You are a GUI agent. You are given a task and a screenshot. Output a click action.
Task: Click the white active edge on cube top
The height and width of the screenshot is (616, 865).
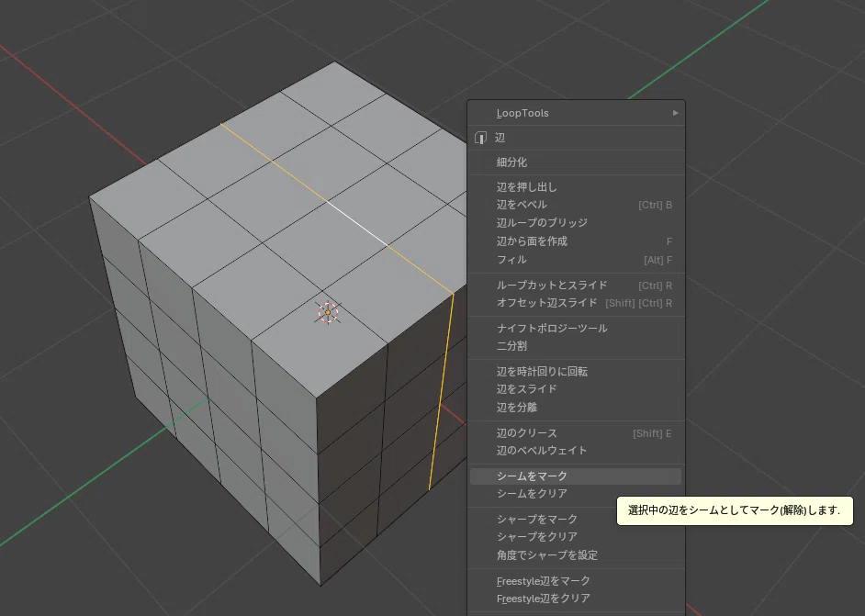tap(357, 223)
